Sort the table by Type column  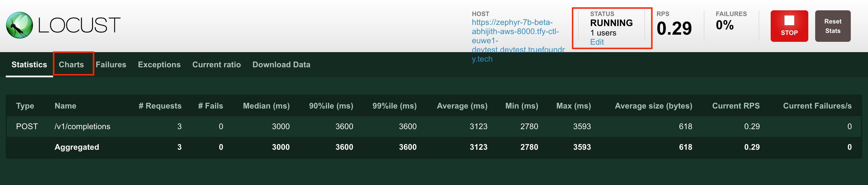tap(25, 106)
